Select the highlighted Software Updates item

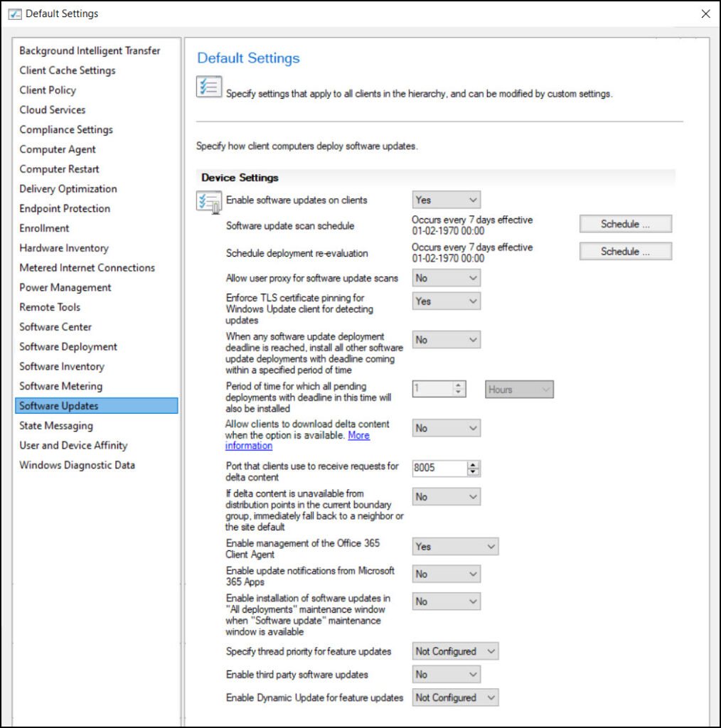[x=97, y=406]
